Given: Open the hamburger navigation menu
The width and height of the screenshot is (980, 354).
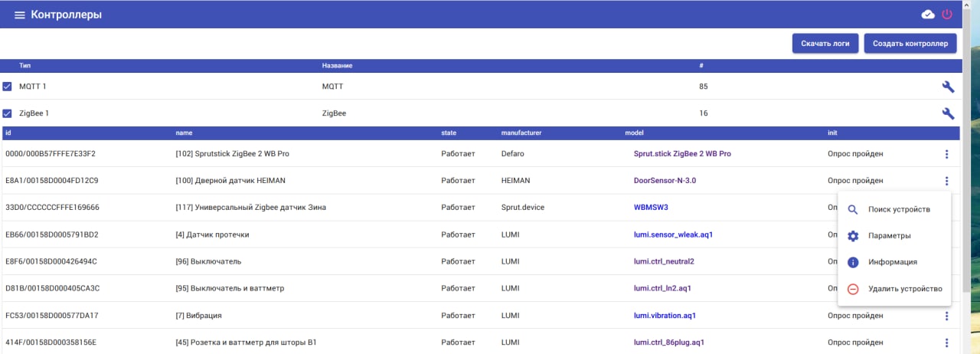Looking at the screenshot, I should [20, 15].
